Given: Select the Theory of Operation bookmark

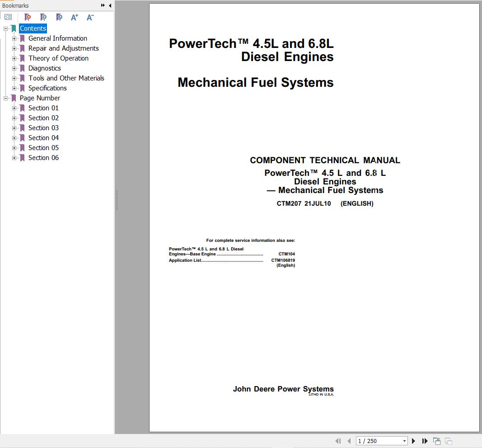Looking at the screenshot, I should [58, 58].
